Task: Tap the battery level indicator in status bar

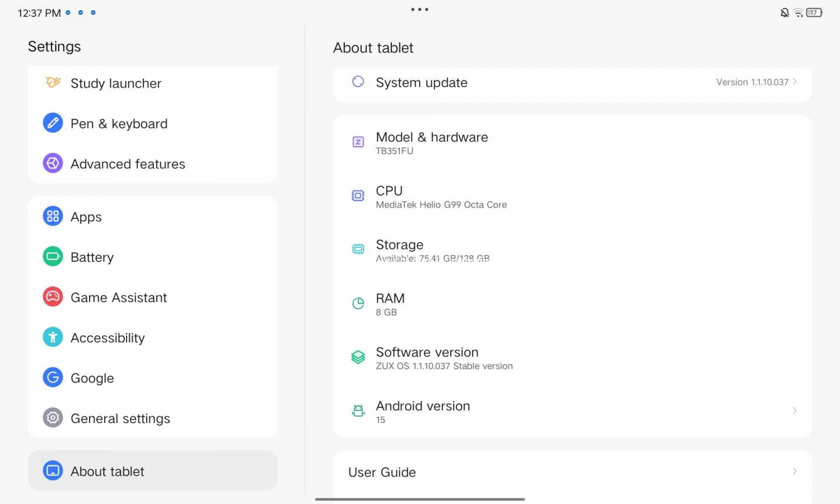Action: coord(814,12)
